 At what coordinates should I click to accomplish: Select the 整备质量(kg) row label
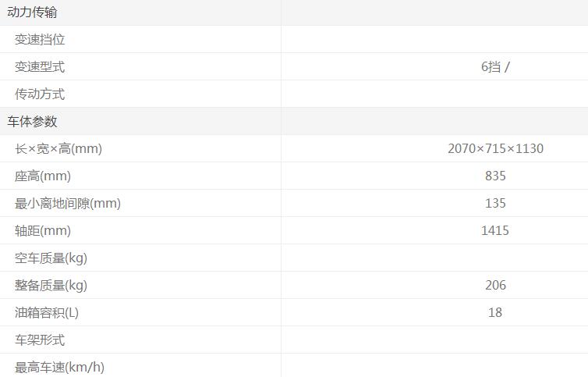[51, 286]
